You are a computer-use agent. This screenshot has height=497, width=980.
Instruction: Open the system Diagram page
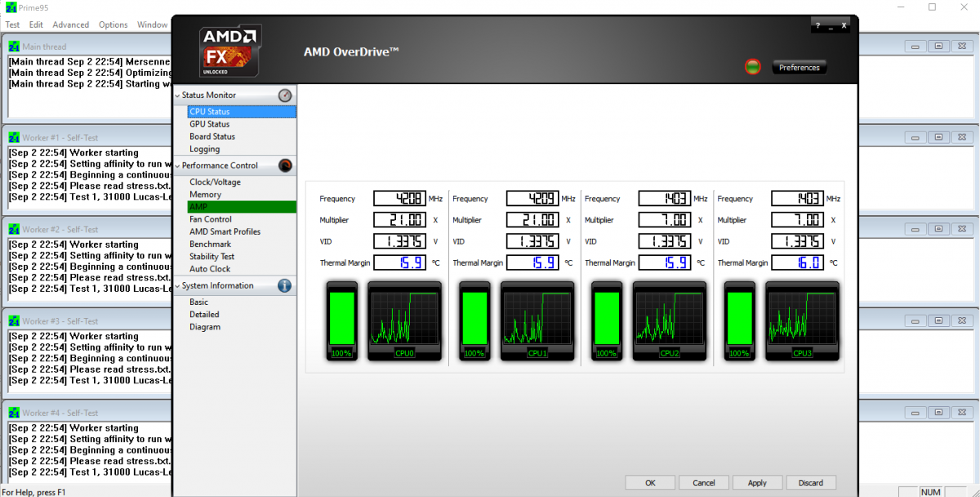tap(205, 327)
